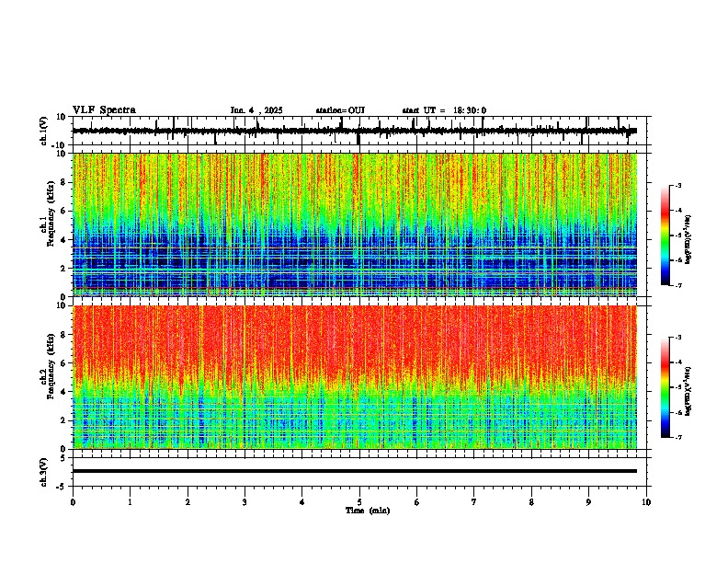Click the ch.1 spectrogram color bar

pos(665,235)
